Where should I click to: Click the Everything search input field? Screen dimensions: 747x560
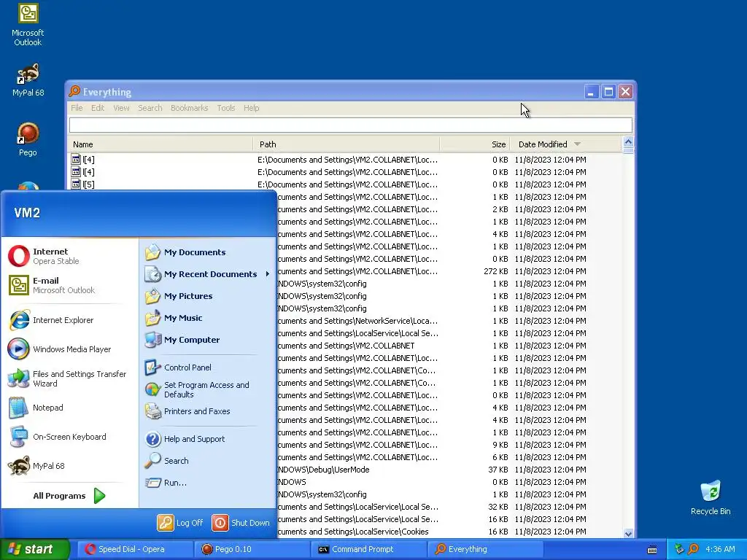[x=351, y=125]
